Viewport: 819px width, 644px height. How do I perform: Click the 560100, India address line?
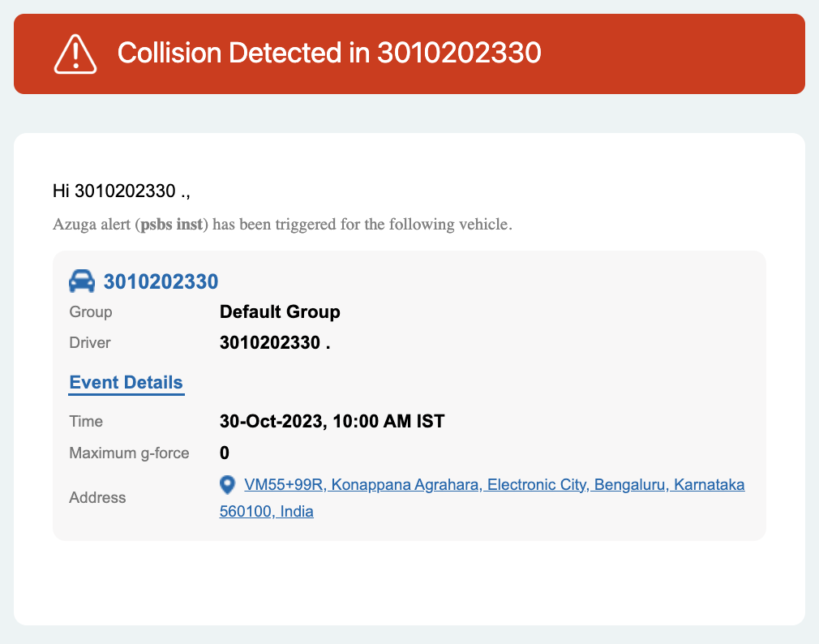tap(267, 511)
